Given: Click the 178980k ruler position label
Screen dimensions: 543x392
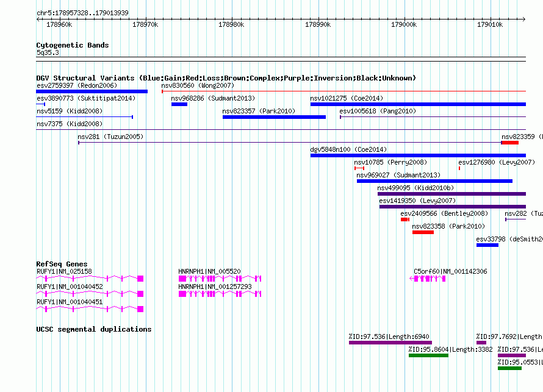Looking at the screenshot, I should point(231,24).
